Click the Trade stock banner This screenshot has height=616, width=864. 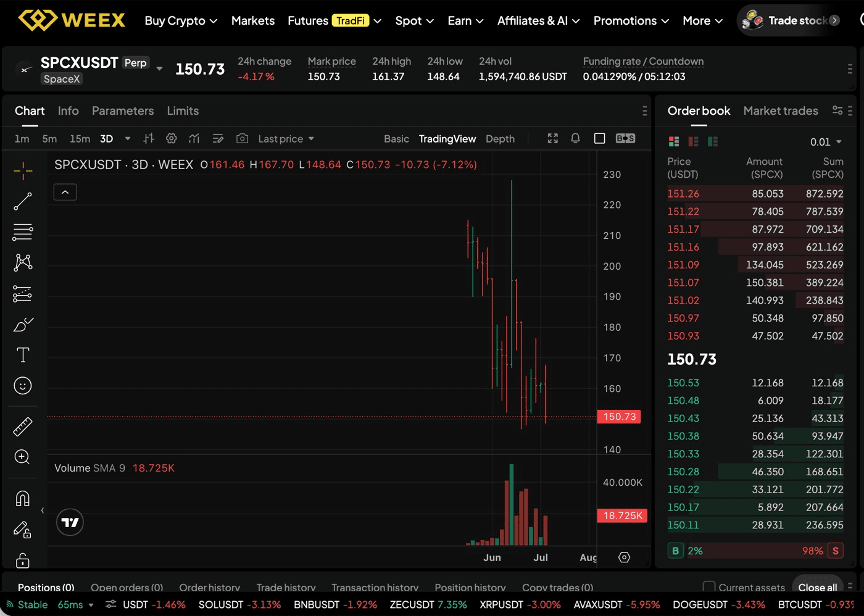pyautogui.click(x=791, y=20)
